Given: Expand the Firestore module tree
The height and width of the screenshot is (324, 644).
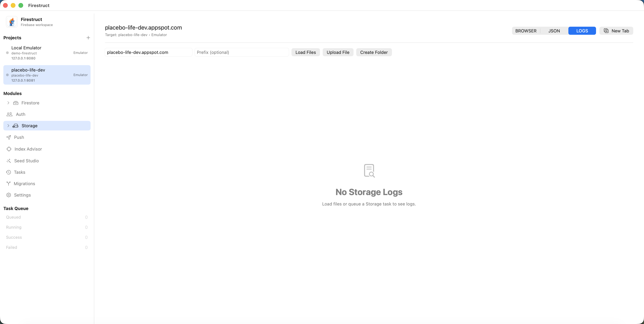Looking at the screenshot, I should (x=8, y=103).
